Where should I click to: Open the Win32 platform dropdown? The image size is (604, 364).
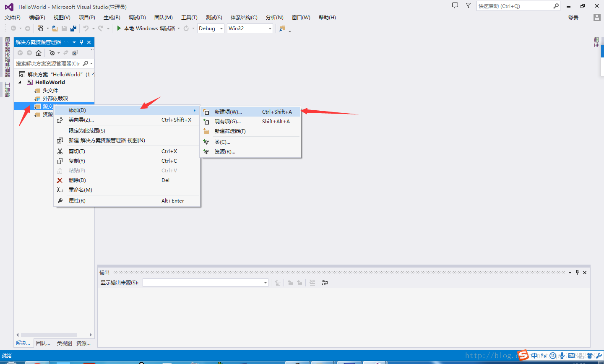point(270,29)
